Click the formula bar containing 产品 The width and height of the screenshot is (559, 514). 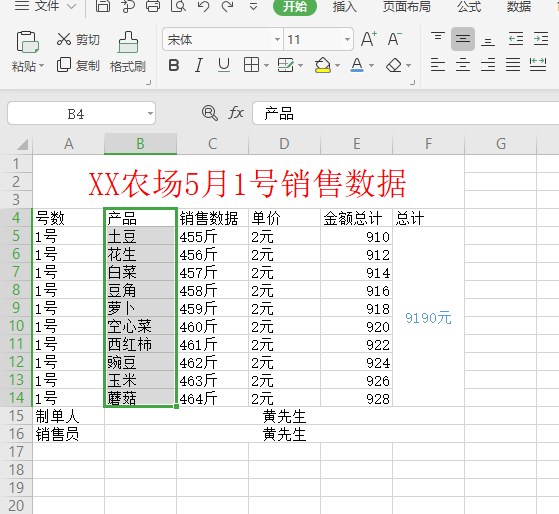pos(405,114)
